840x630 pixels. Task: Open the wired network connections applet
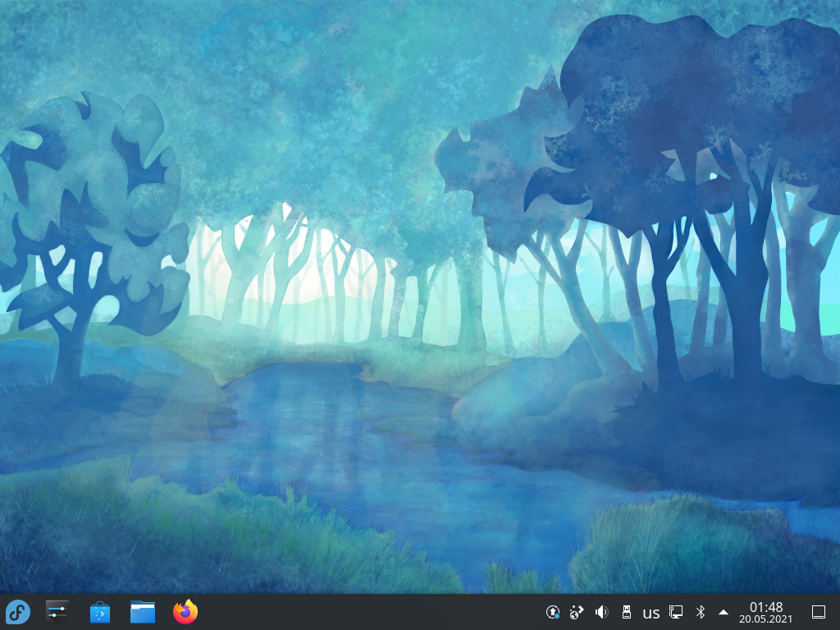[676, 612]
